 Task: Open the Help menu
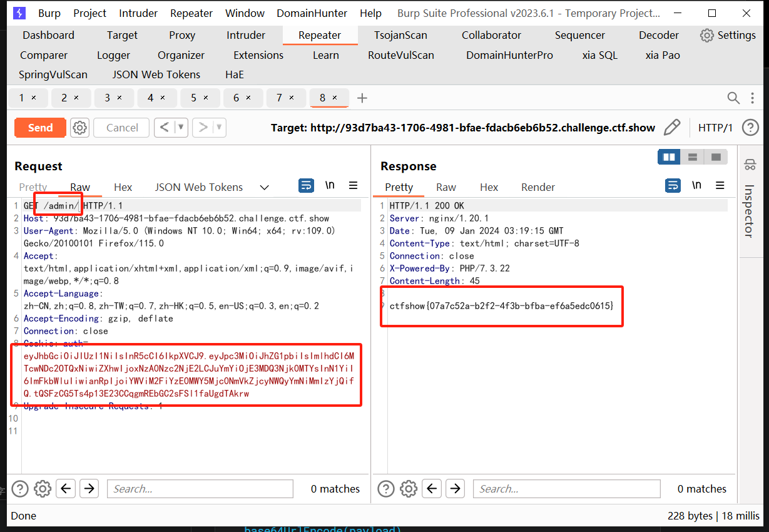click(x=370, y=13)
